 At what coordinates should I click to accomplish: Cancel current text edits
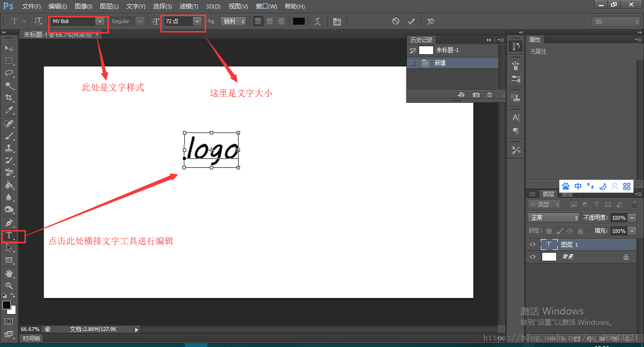pyautogui.click(x=396, y=21)
